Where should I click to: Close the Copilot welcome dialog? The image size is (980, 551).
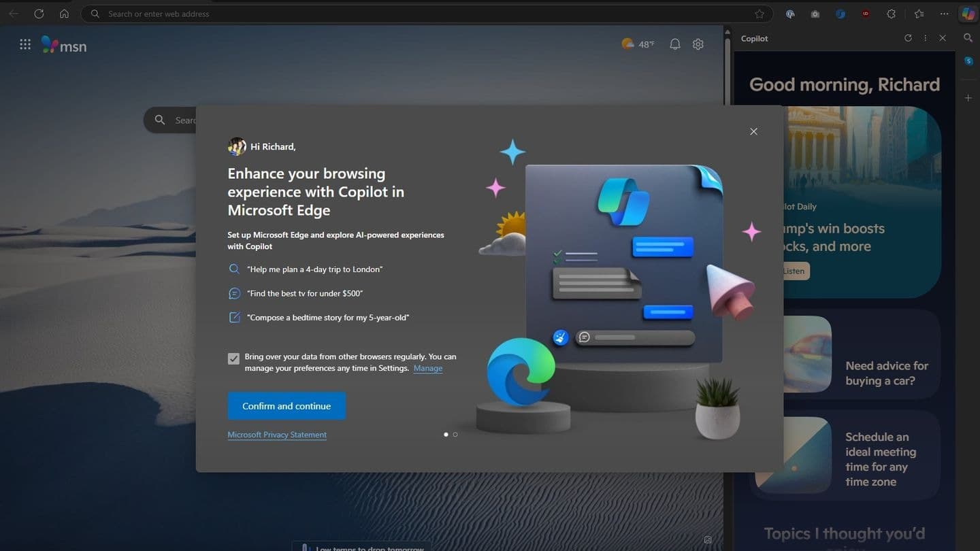point(753,131)
